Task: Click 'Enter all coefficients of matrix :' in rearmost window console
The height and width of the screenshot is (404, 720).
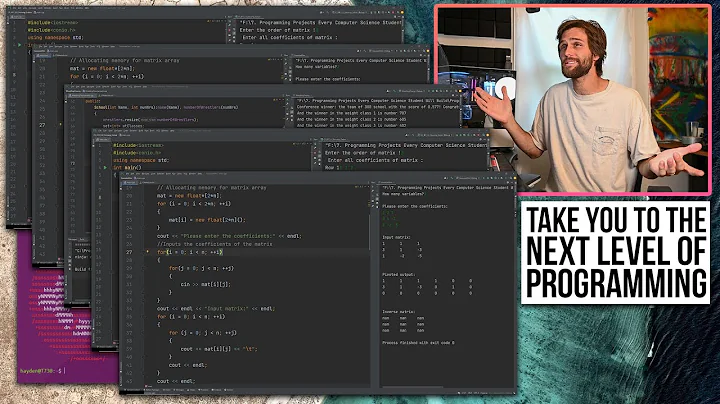Action: (x=290, y=37)
